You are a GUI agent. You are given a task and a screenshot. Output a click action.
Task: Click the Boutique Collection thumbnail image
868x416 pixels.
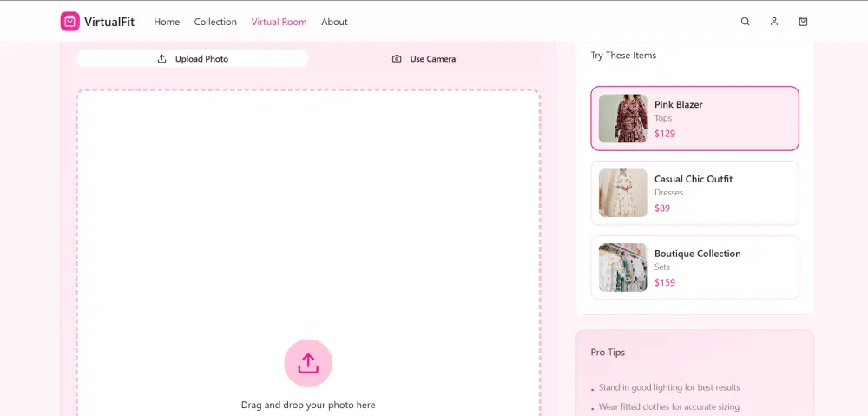click(x=622, y=267)
